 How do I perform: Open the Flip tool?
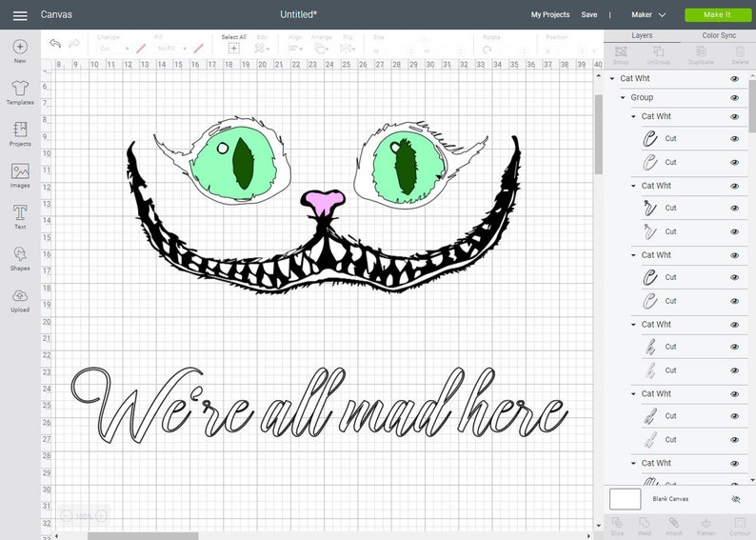point(348,44)
